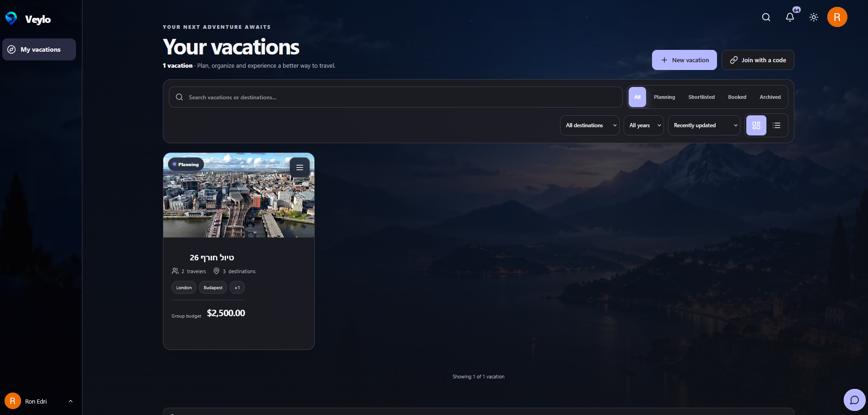Viewport: 868px width, 415px height.
Task: Click the Veylo logo icon
Action: pos(11,18)
